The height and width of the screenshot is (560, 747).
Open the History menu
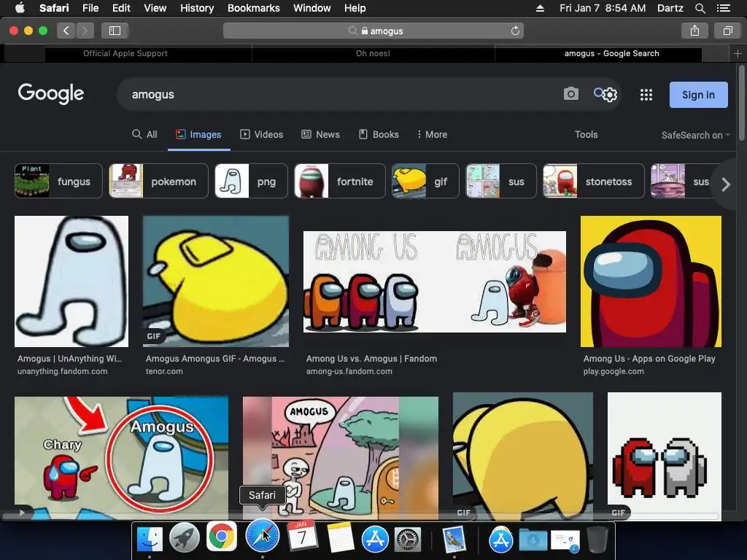point(197,8)
